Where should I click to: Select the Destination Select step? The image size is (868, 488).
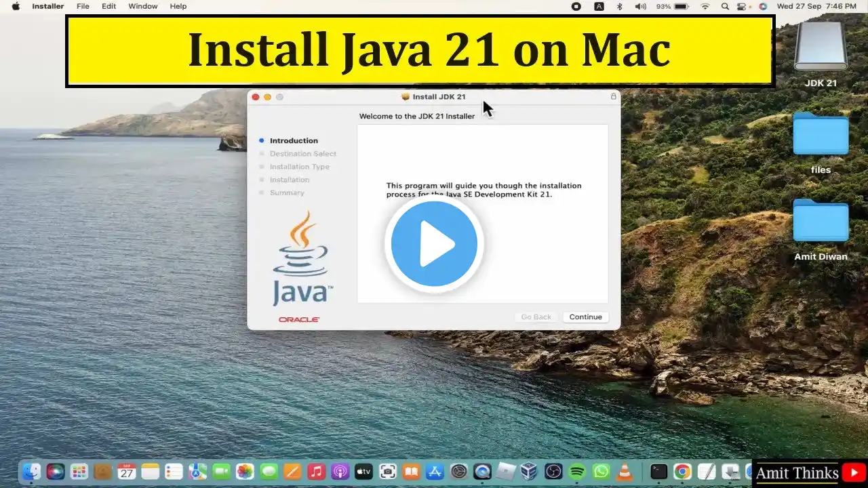tap(303, 154)
